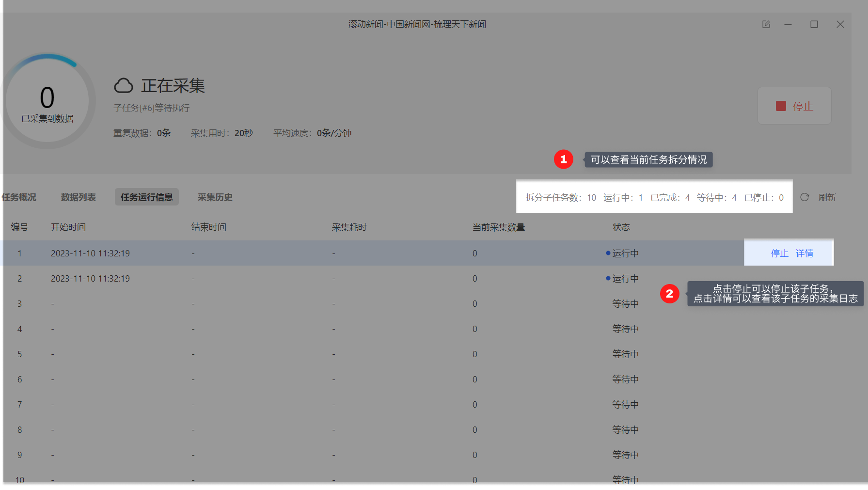The width and height of the screenshot is (868, 490).
Task: Click the 采集用时: 20秒 text
Action: tap(222, 133)
